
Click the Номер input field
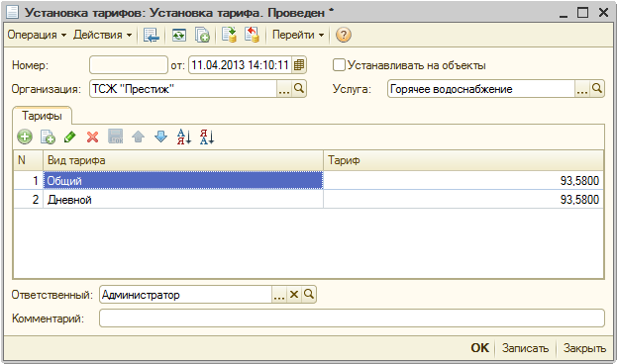coord(129,65)
